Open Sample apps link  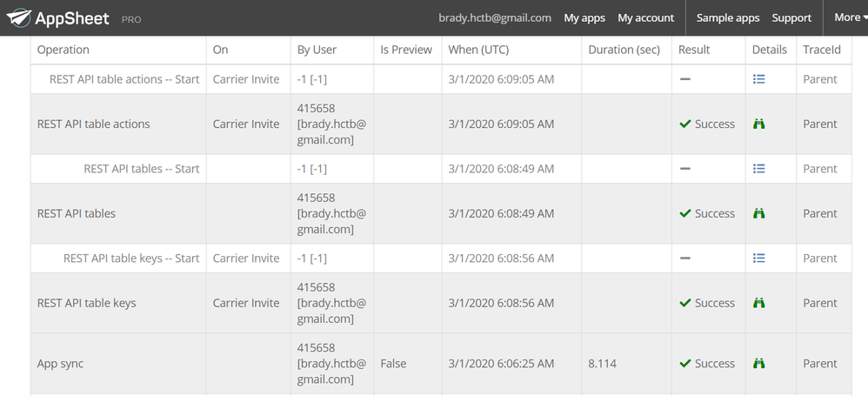point(728,17)
